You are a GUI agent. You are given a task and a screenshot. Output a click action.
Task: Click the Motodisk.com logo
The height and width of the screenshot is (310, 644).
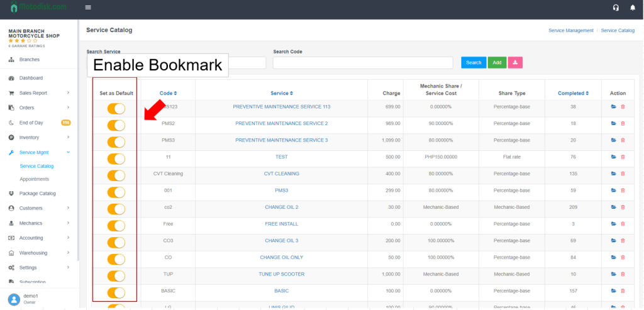pos(39,8)
